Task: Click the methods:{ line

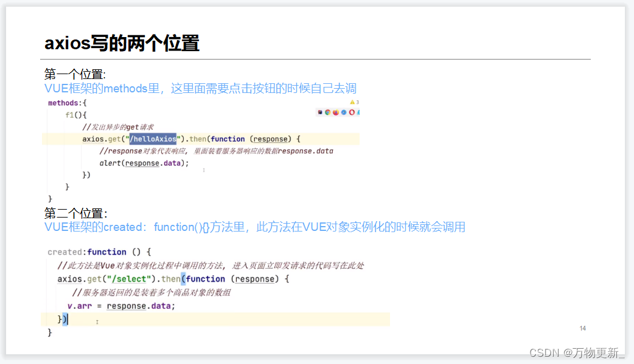Action: pyautogui.click(x=67, y=103)
